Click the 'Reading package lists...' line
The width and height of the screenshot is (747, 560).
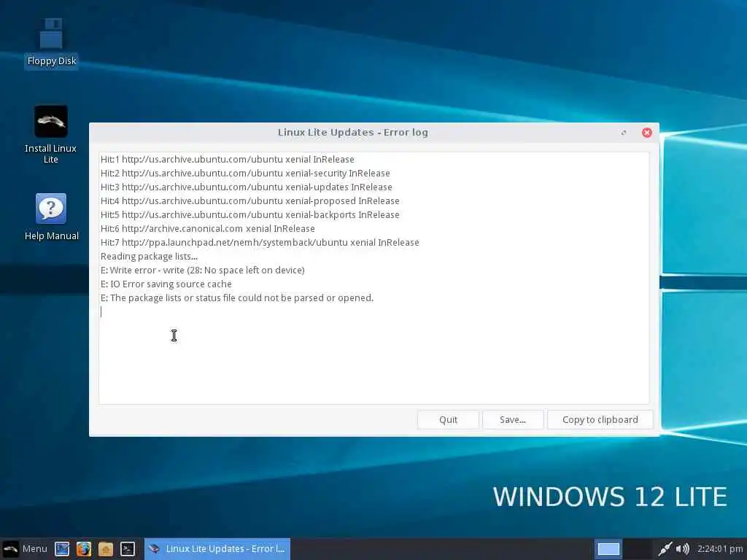point(149,256)
